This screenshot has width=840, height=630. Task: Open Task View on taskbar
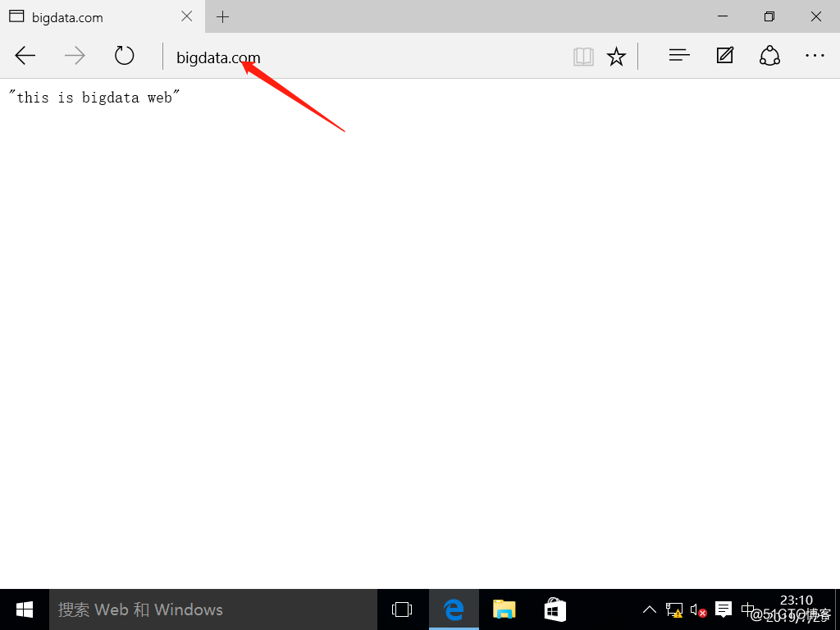[402, 609]
